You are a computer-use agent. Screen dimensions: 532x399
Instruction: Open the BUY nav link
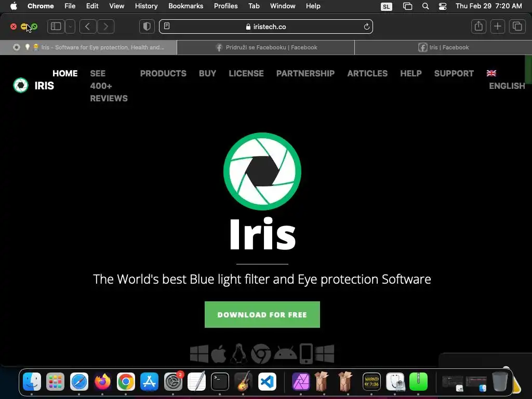[x=207, y=73]
